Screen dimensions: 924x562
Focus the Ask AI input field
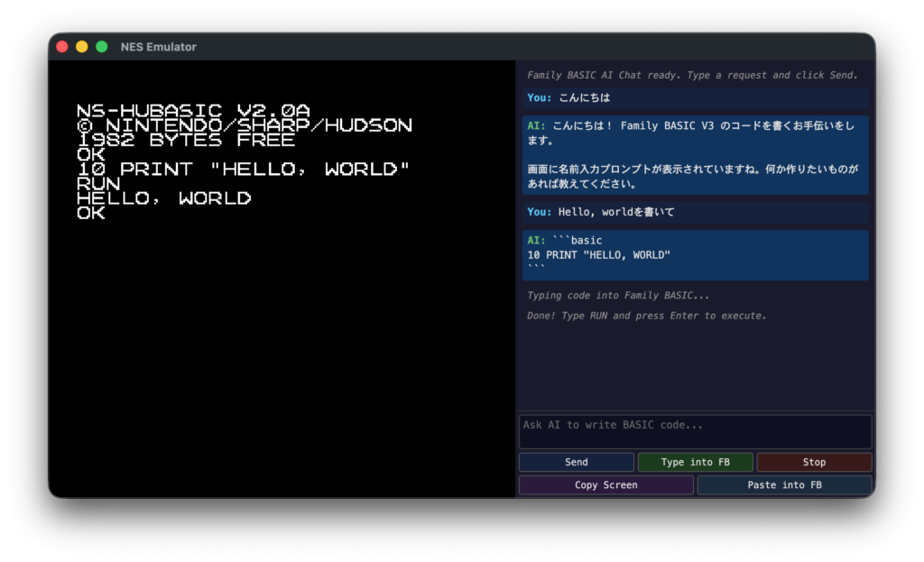click(695, 431)
